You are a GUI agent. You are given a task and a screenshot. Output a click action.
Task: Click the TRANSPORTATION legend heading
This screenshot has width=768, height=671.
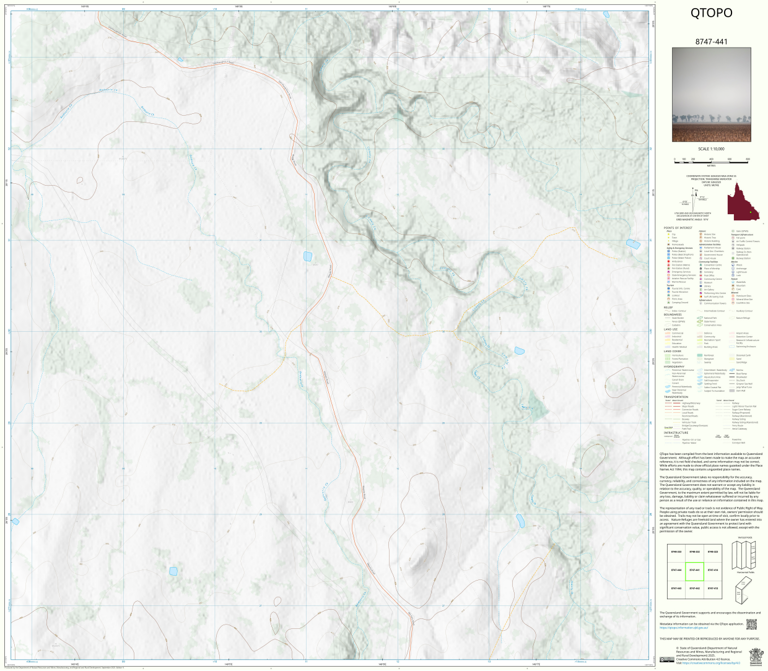[676, 397]
